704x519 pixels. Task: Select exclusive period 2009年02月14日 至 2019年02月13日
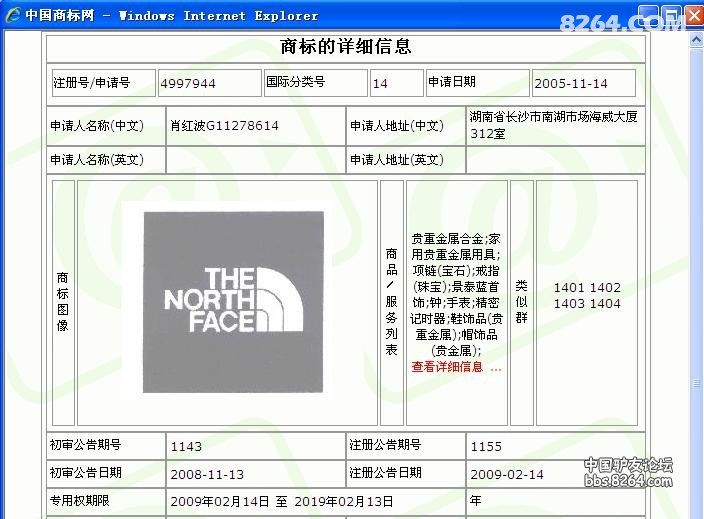pyautogui.click(x=282, y=501)
